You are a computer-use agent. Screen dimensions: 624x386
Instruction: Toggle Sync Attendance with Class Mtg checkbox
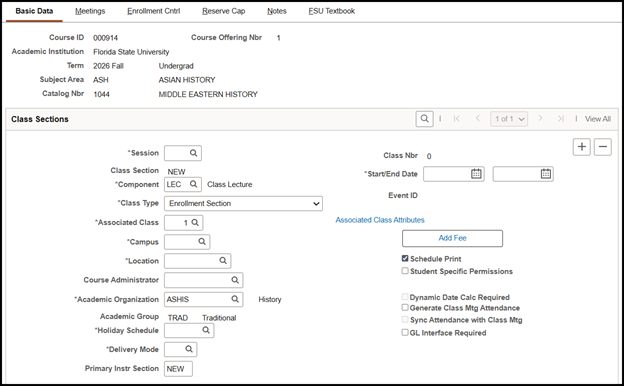(405, 320)
